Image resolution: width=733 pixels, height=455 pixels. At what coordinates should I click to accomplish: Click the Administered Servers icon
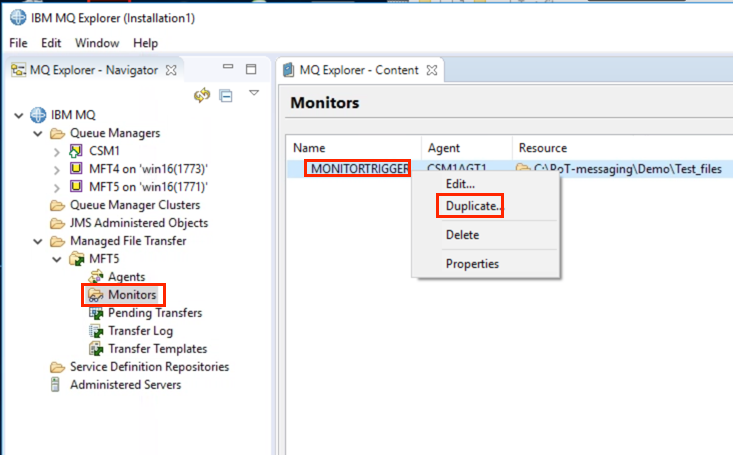tap(55, 384)
